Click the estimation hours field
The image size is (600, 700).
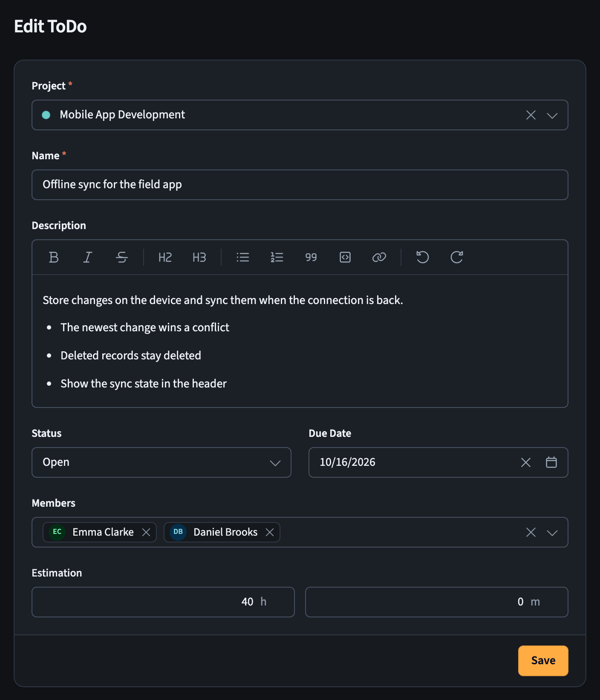163,602
